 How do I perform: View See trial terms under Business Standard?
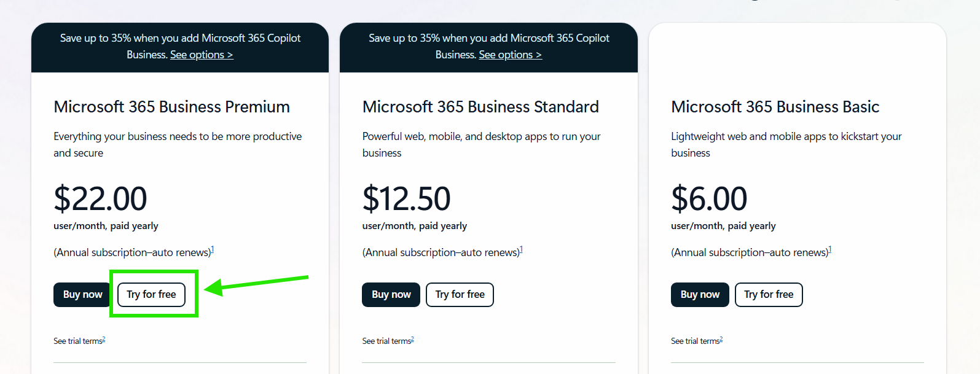[x=388, y=341]
